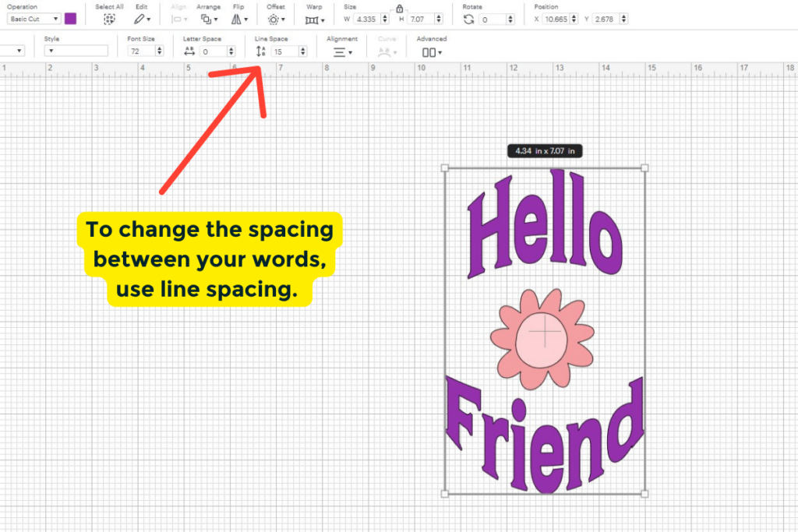The height and width of the screenshot is (532, 798).
Task: Increase Font Size using the stepper
Action: [160, 49]
